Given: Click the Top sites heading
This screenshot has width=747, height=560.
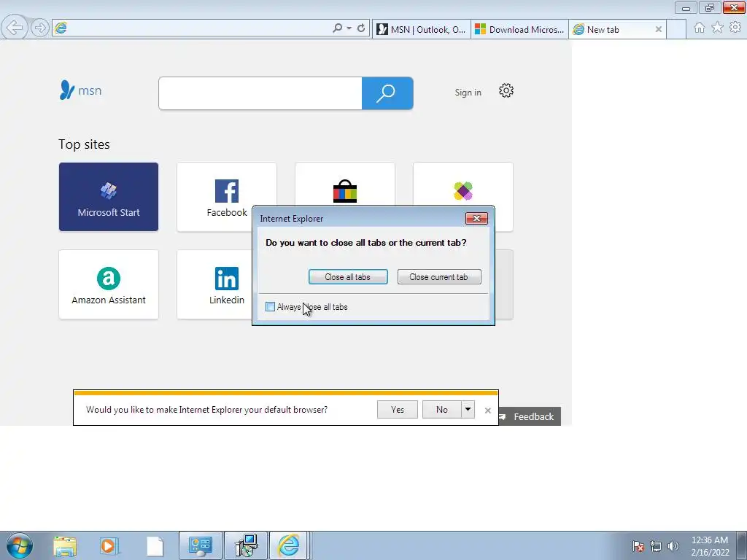Looking at the screenshot, I should pyautogui.click(x=84, y=144).
